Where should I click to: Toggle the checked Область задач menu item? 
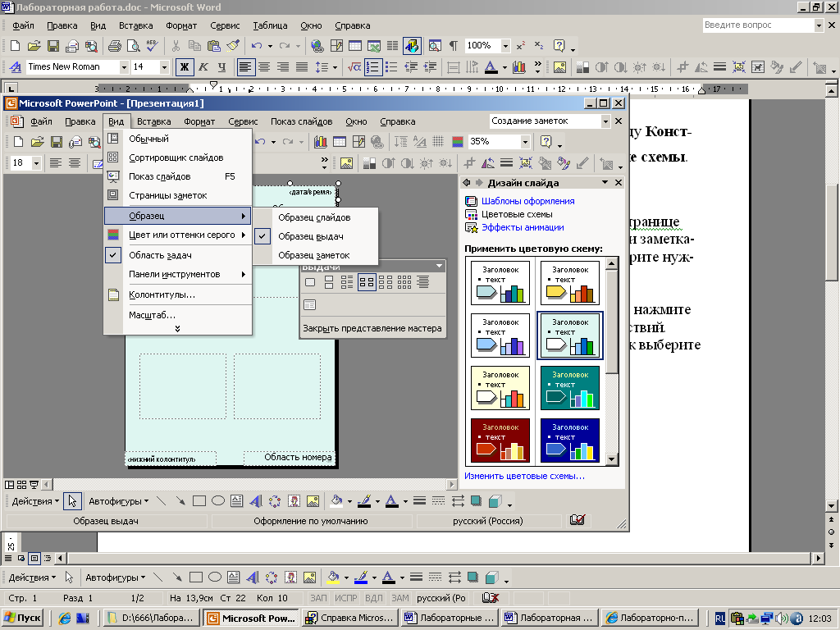(178, 256)
